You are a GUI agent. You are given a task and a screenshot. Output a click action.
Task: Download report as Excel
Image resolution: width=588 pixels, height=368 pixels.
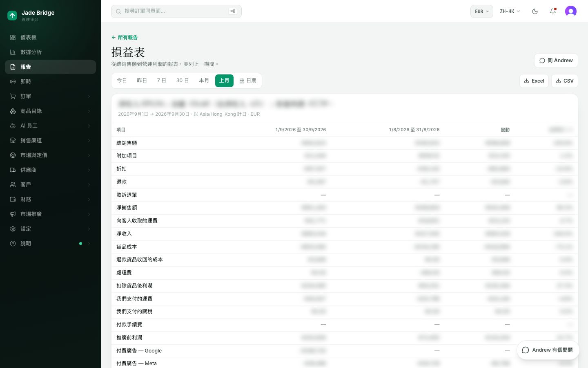[534, 81]
